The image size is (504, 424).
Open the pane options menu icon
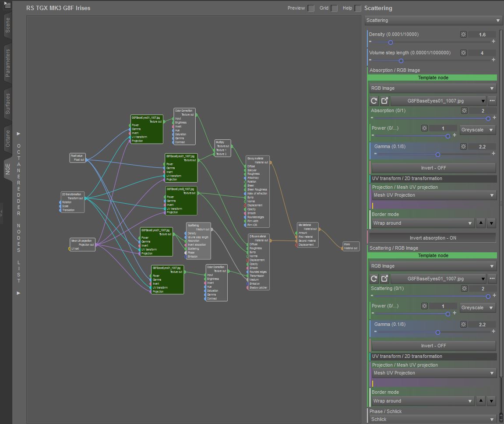tap(7, 5)
